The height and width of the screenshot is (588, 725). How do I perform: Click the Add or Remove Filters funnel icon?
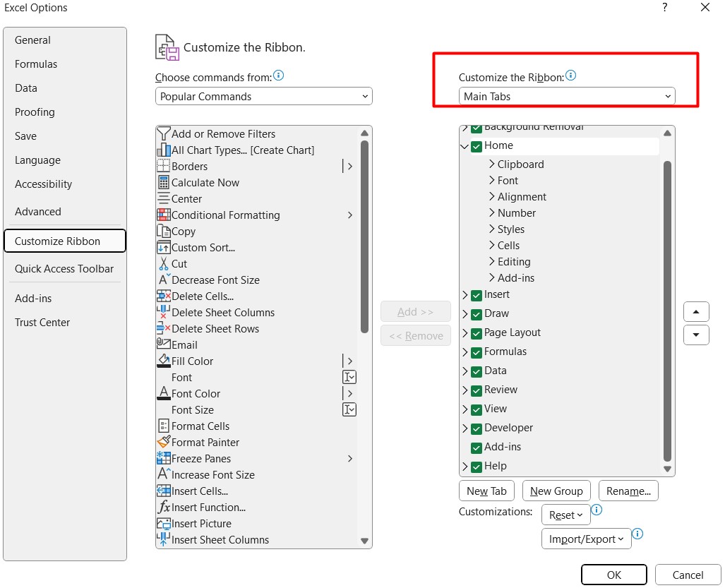pos(164,133)
